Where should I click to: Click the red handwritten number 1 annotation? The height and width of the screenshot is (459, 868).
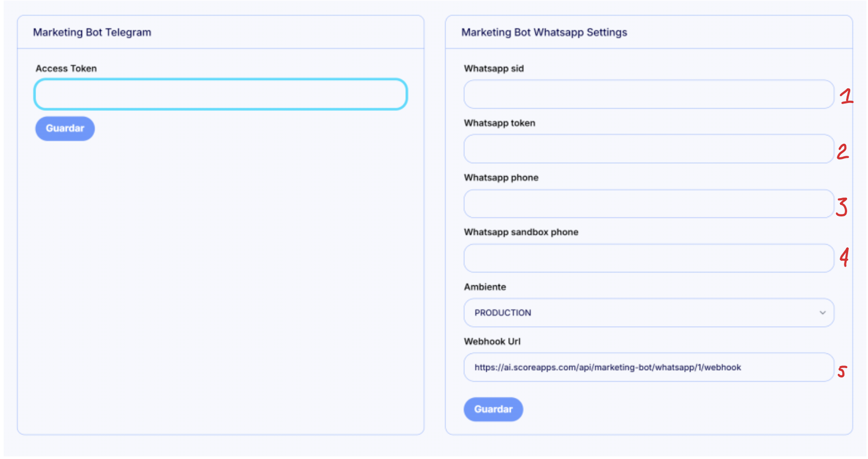click(x=847, y=96)
